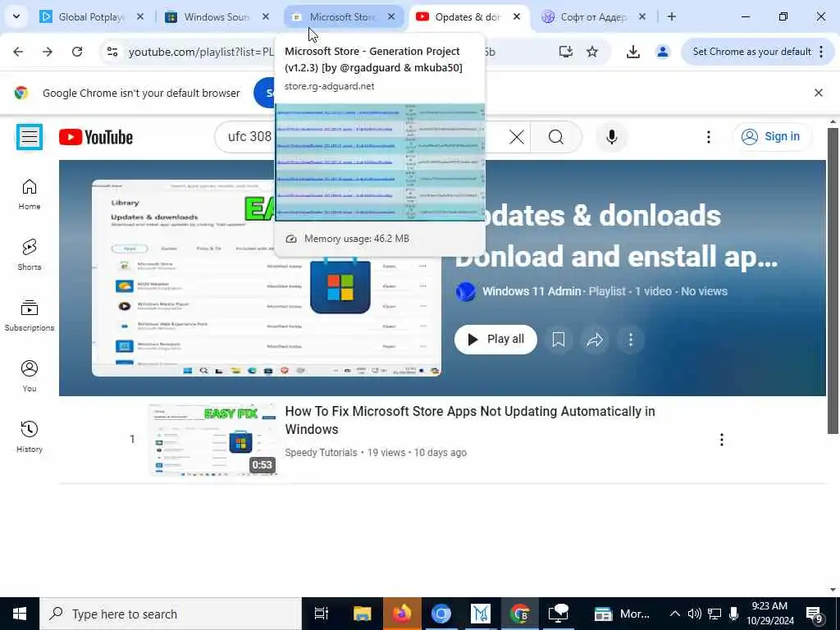Viewport: 840px width, 630px height.
Task: Sign in to YouTube
Action: [x=771, y=137]
